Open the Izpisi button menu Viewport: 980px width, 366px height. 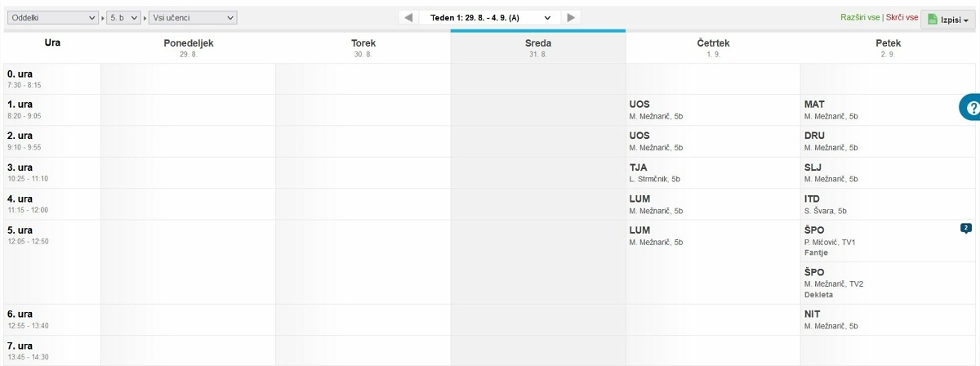948,19
